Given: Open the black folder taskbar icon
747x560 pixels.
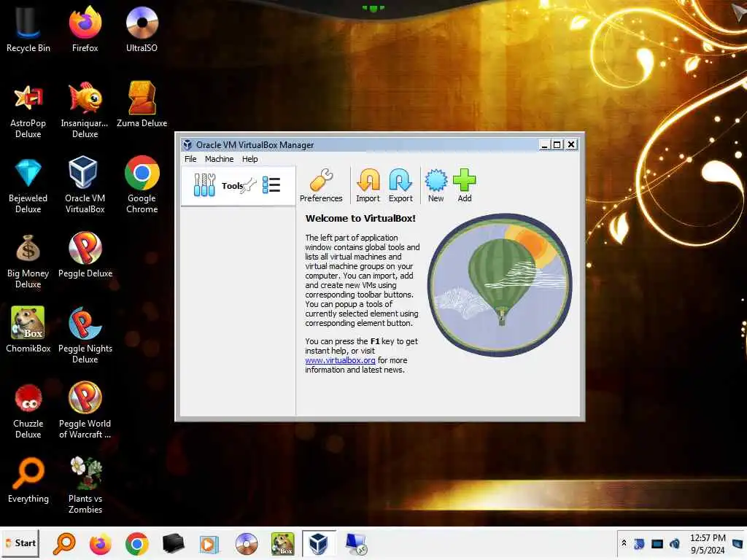Looking at the screenshot, I should pyautogui.click(x=173, y=544).
